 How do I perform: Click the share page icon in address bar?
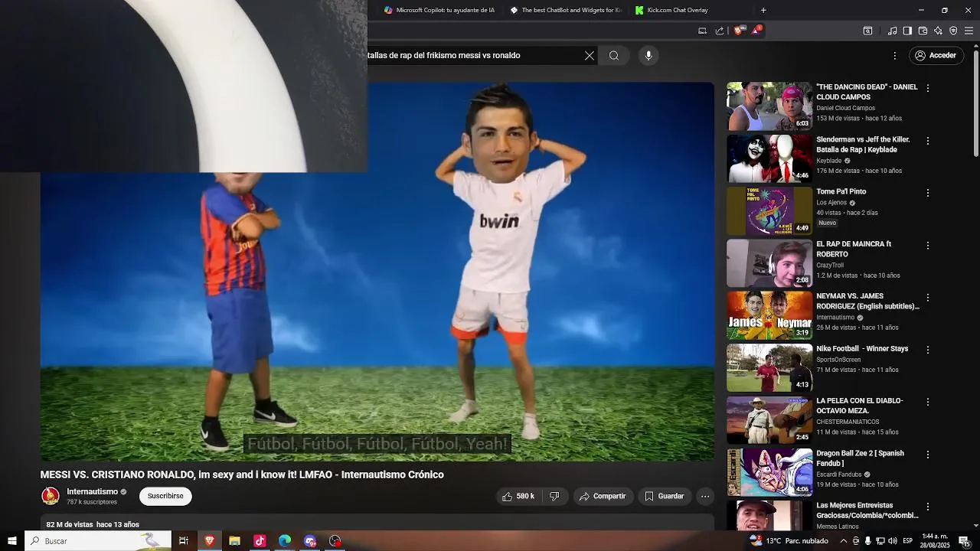pyautogui.click(x=720, y=31)
